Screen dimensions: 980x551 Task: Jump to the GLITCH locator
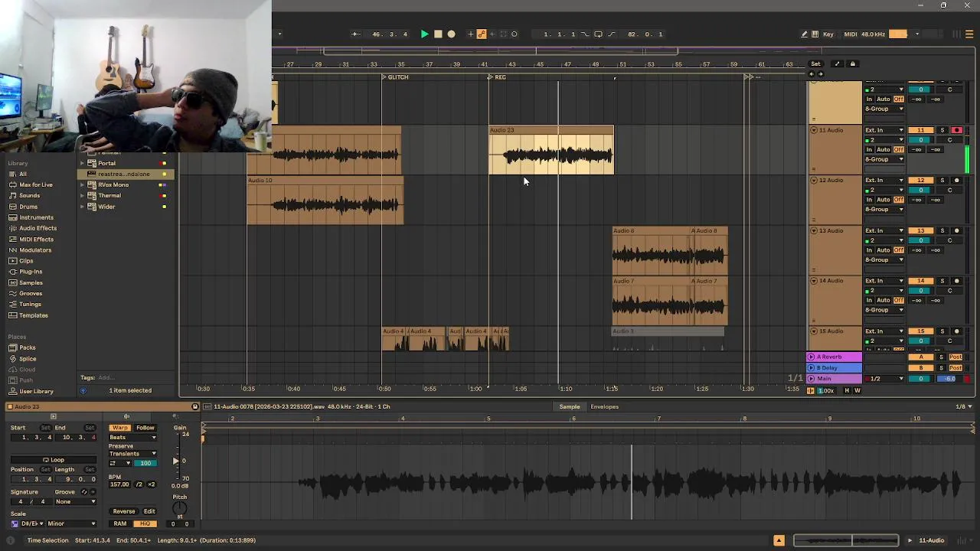point(397,77)
